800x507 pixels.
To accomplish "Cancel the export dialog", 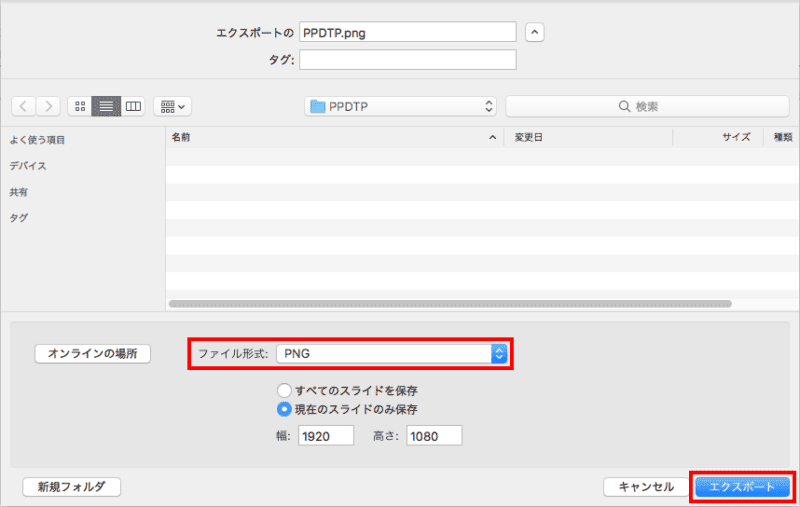I will [646, 487].
